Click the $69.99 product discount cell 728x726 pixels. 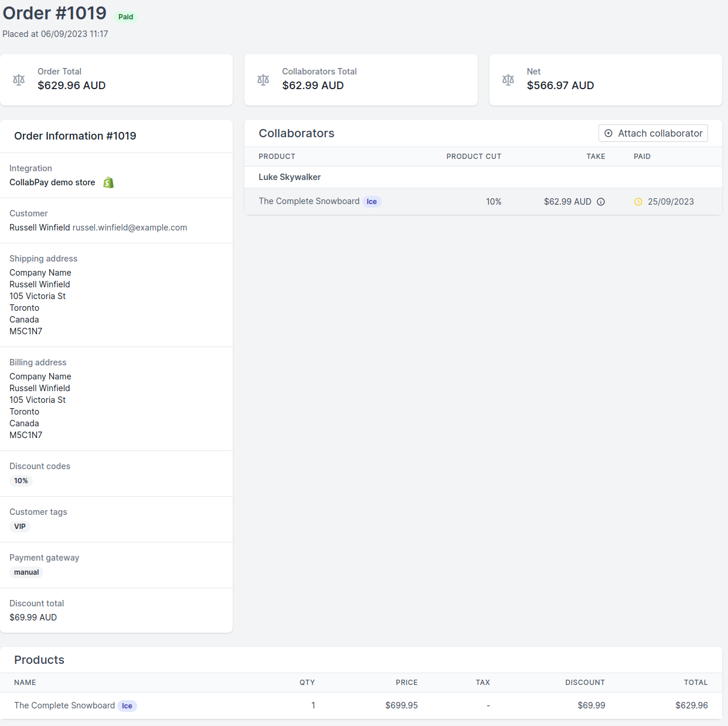[591, 705]
